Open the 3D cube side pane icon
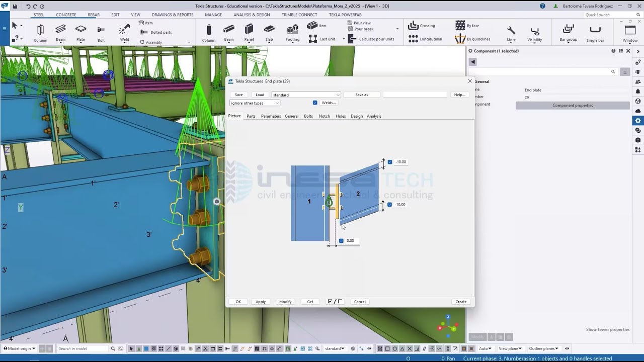Image resolution: width=644 pixels, height=362 pixels. [x=638, y=140]
